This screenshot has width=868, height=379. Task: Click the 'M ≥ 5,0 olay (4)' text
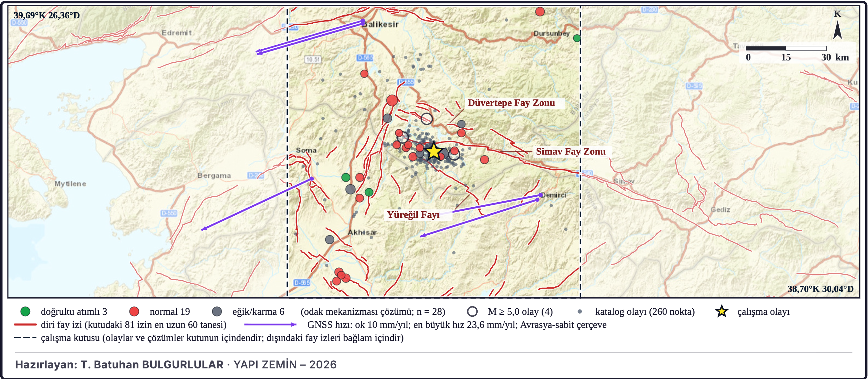pyautogui.click(x=520, y=312)
